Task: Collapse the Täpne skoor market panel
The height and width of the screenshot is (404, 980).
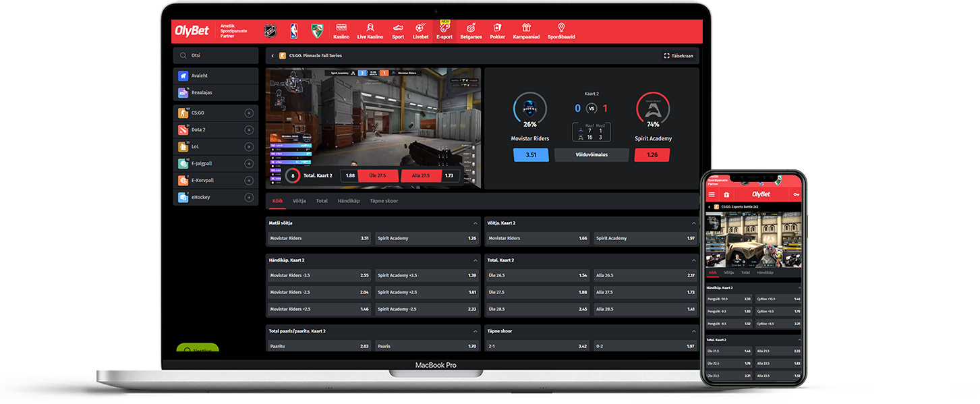Action: pyautogui.click(x=693, y=331)
